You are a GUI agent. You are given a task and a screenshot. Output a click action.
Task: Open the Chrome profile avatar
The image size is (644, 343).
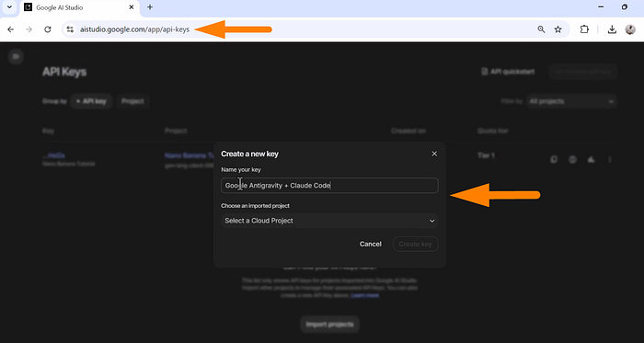tap(630, 29)
